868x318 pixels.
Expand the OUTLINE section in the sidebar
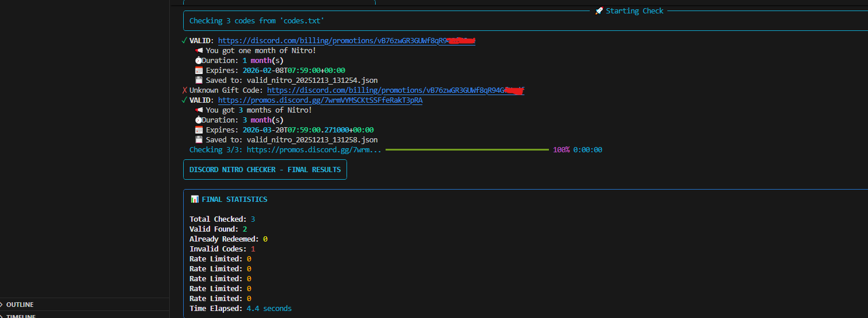(20, 305)
